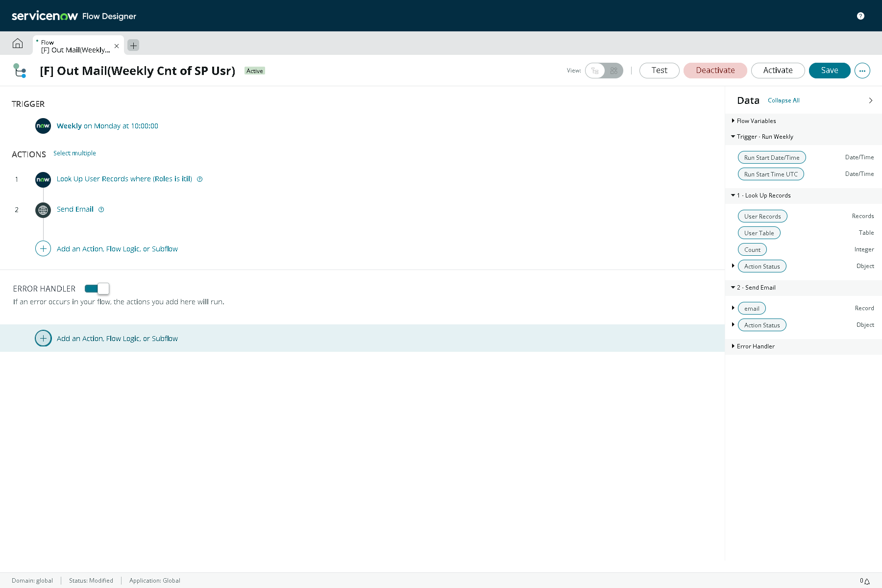Click plus circle to add action in Actions
Viewport: 882px width, 588px height.
pyautogui.click(x=43, y=249)
